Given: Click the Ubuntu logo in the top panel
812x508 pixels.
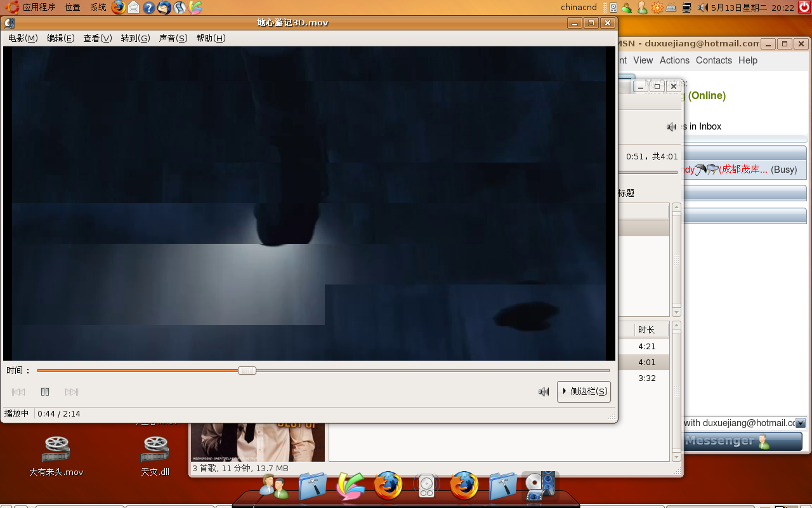Looking at the screenshot, I should pos(12,8).
